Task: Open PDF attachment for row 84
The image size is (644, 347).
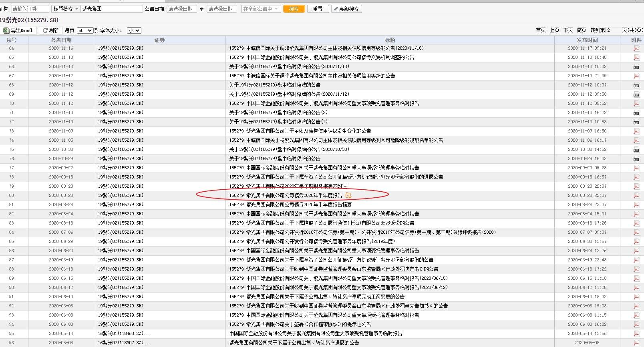Action: tap(636, 233)
